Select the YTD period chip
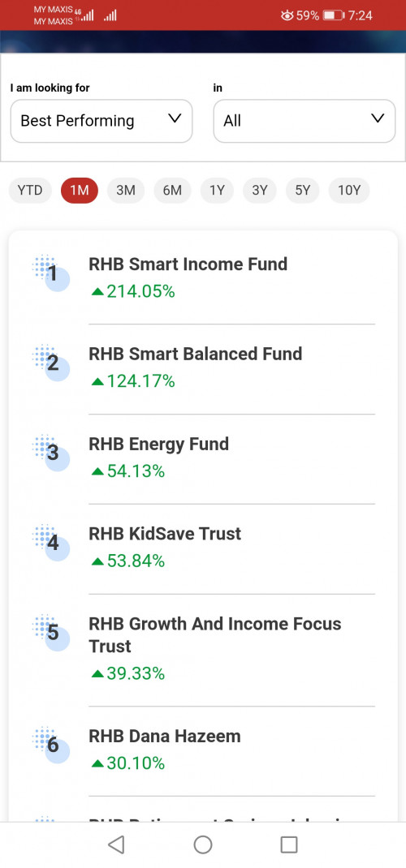406x868 pixels. pyautogui.click(x=30, y=191)
